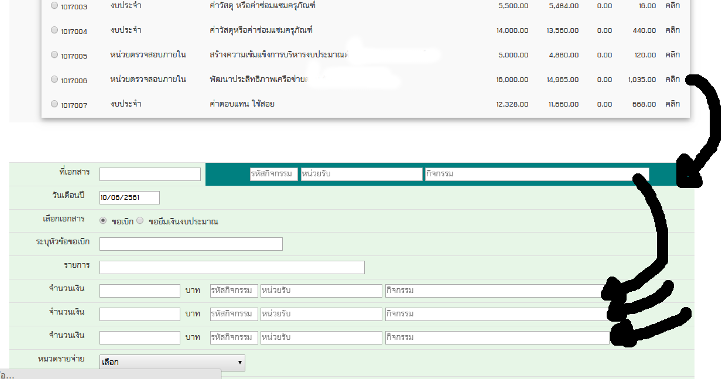Screen dimensions: 727x379
Task: Click กิจกรรม field in the teal bar
Action: pyautogui.click(x=537, y=174)
